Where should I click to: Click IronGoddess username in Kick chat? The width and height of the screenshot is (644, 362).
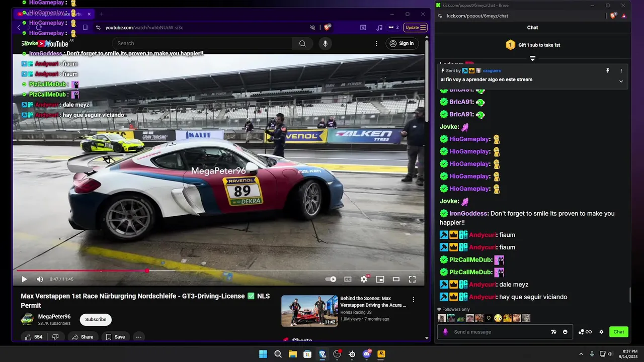click(468, 214)
